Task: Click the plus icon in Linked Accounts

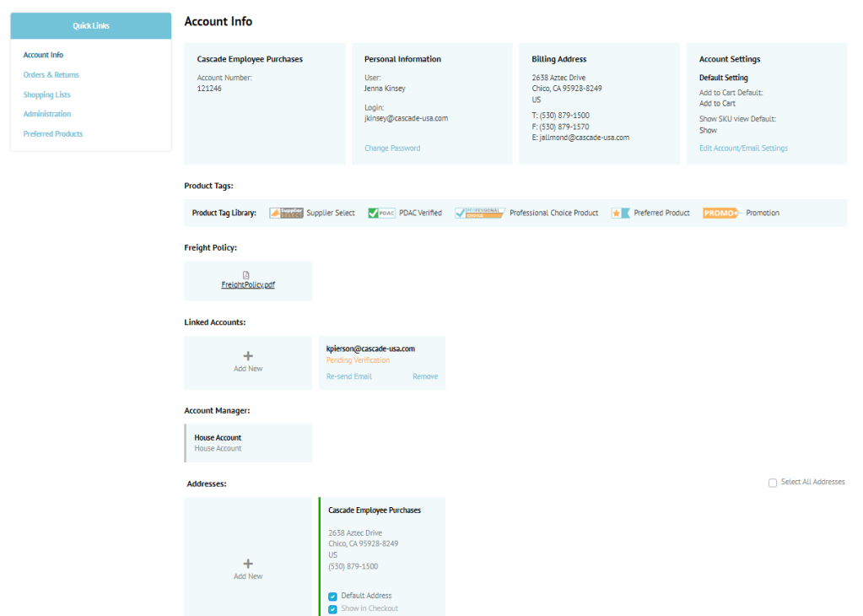Action: pos(248,356)
